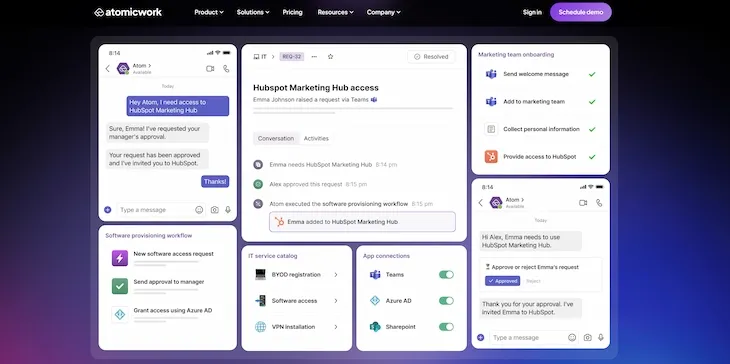
Task: Open the emoji picker in Alex's chat
Action: pyautogui.click(x=572, y=337)
